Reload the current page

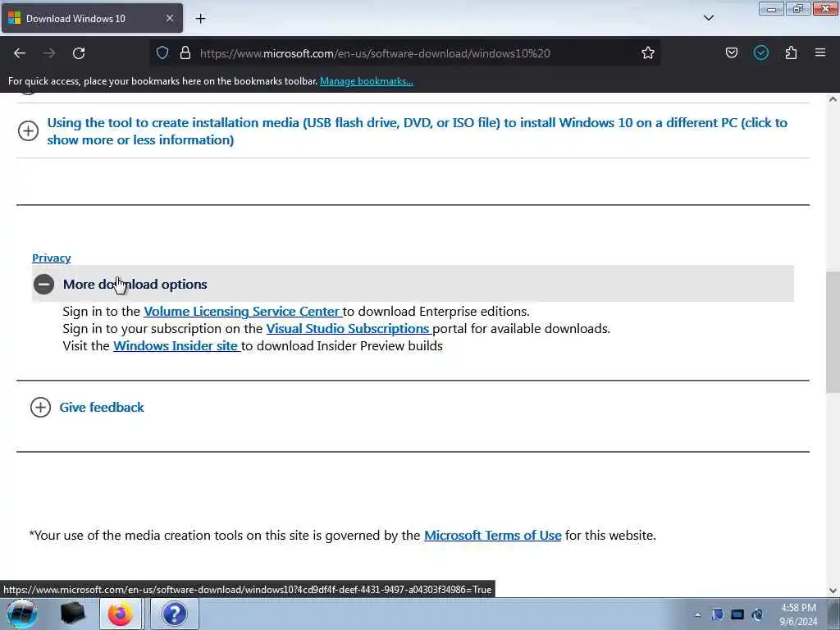(79, 53)
